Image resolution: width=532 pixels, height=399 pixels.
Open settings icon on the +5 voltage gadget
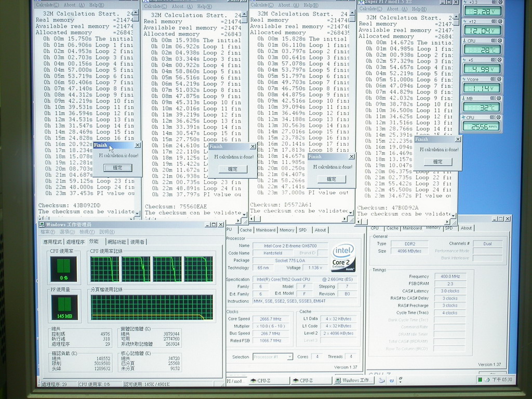pyautogui.click(x=495, y=60)
